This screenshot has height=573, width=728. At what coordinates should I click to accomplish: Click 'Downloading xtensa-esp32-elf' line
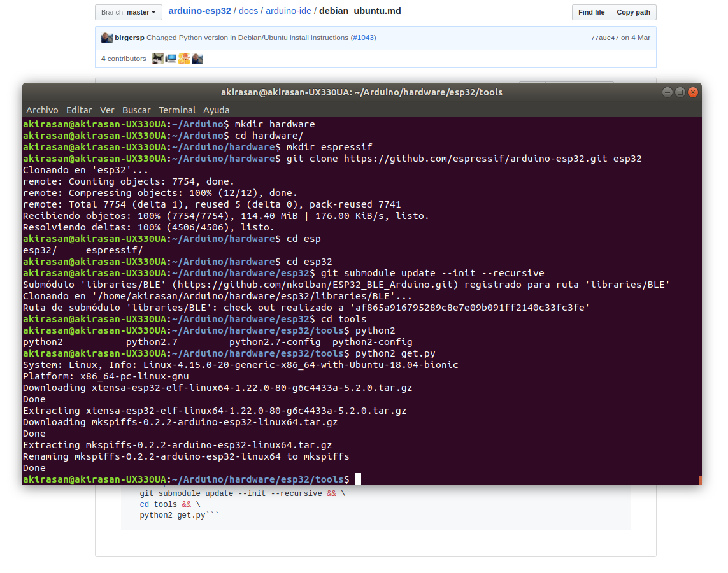pos(217,388)
